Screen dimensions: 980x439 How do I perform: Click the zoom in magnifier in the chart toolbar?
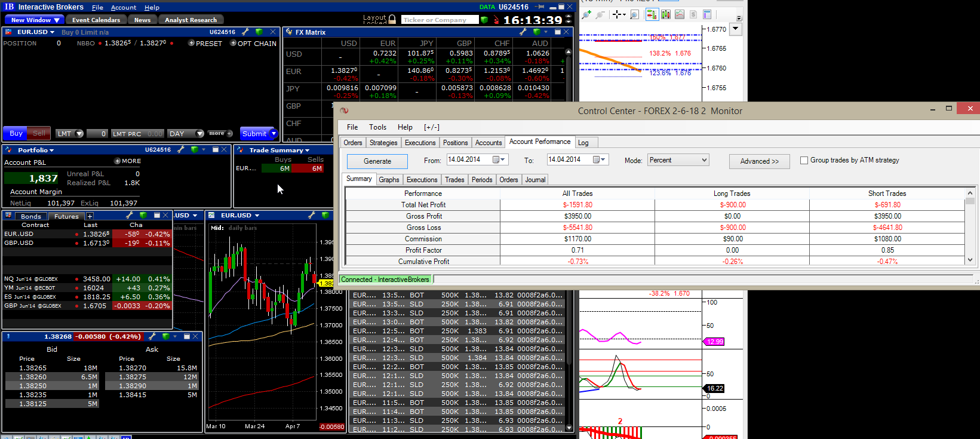586,14
